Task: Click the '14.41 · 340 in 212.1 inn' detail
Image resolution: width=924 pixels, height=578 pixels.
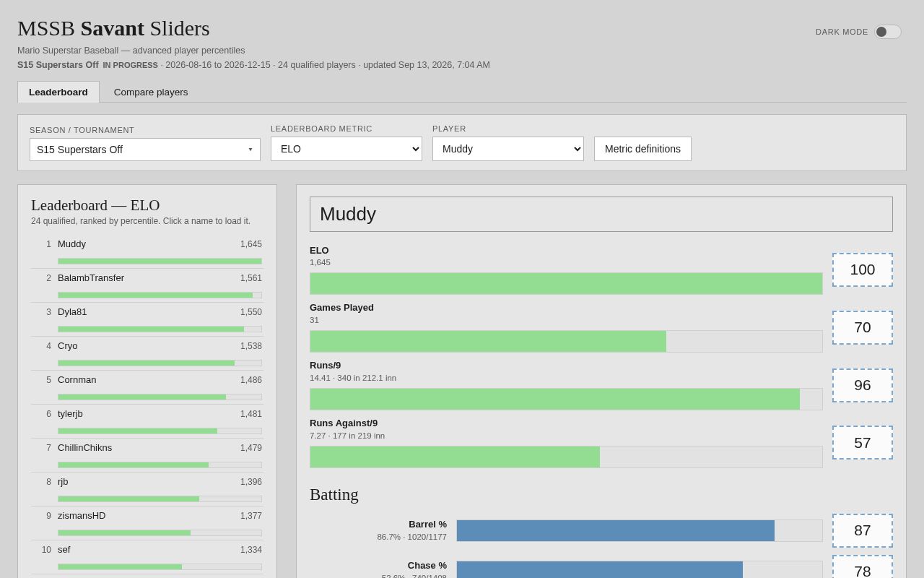Action: click(353, 378)
